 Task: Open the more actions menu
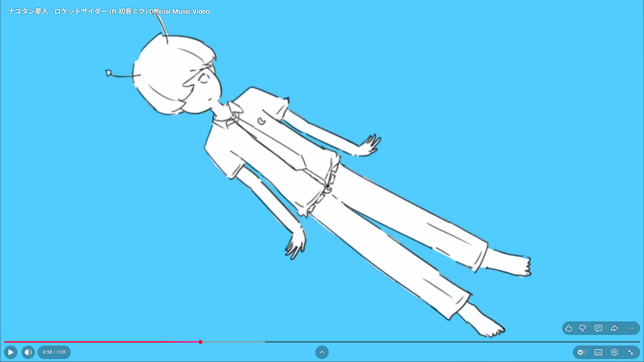(x=631, y=328)
